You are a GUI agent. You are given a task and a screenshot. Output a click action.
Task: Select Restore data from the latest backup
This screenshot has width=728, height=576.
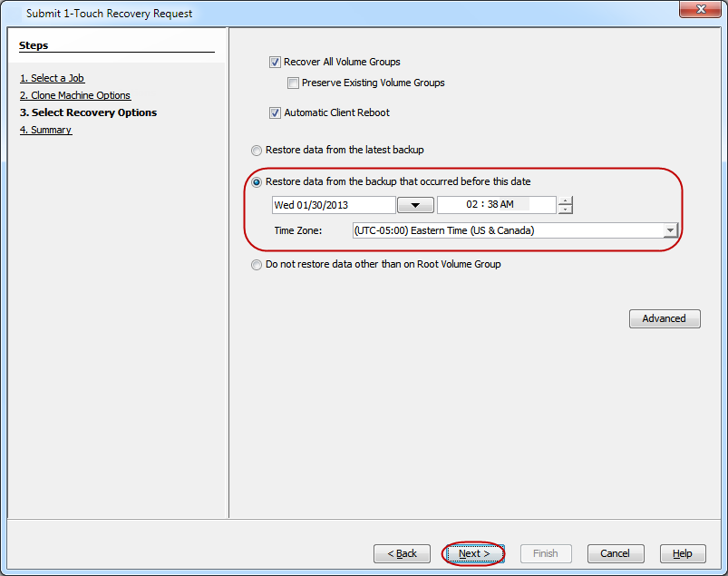(257, 151)
